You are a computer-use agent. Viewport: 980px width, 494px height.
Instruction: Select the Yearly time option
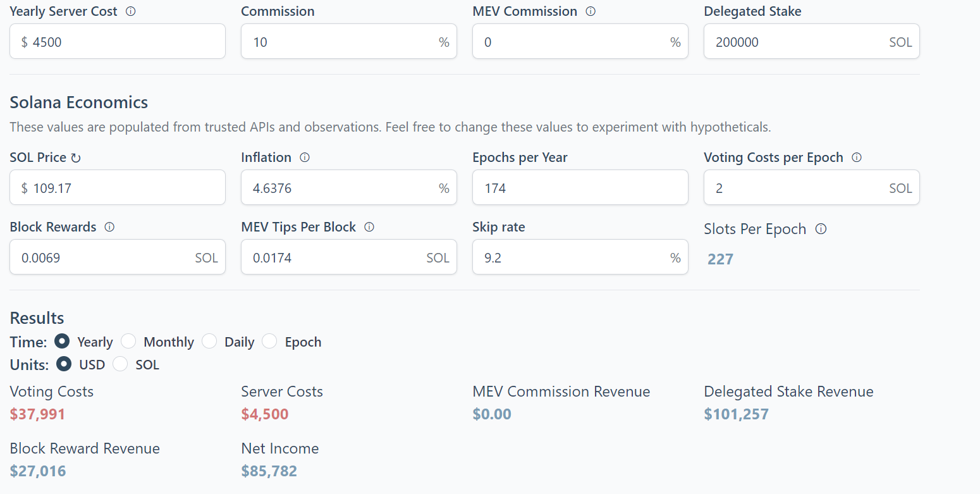pos(62,342)
